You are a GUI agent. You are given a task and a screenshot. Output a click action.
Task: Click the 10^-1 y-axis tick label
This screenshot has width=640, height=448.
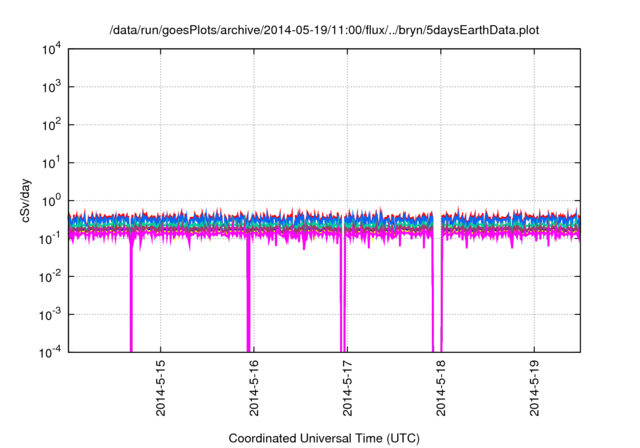pyautogui.click(x=51, y=239)
